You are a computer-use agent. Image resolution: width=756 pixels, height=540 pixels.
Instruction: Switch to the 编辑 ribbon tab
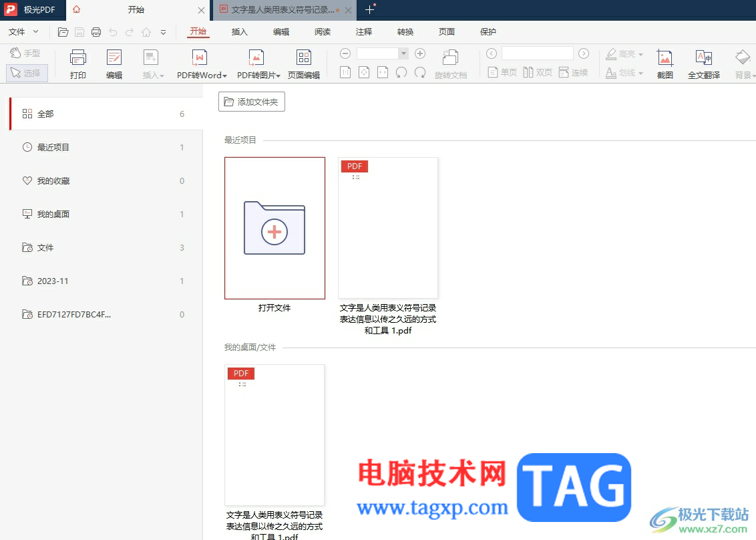click(x=281, y=32)
